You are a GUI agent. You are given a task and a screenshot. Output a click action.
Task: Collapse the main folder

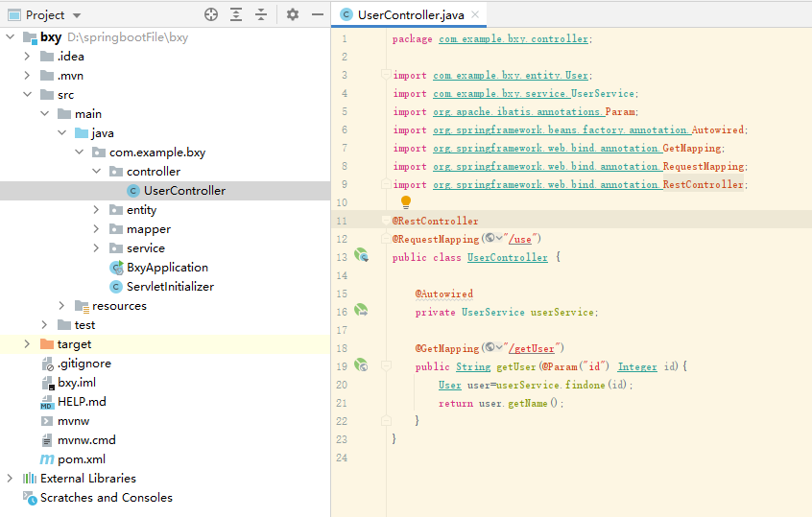coord(44,113)
